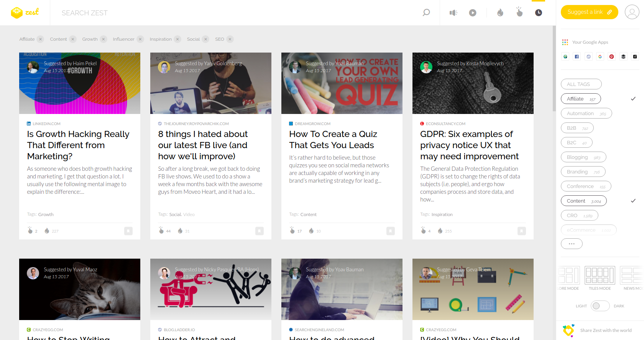The image size is (644, 340).
Task: Open the Buffer stacked-layers shortcut icon
Action: (623, 56)
